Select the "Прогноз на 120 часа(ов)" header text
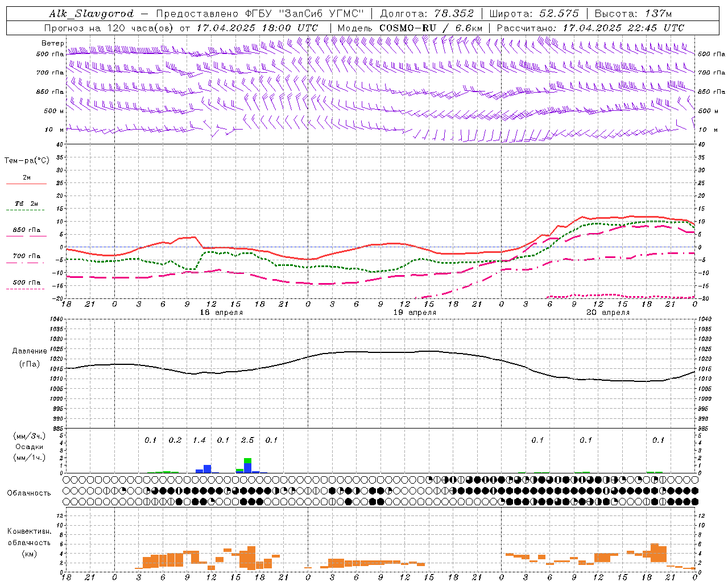 pyautogui.click(x=110, y=28)
